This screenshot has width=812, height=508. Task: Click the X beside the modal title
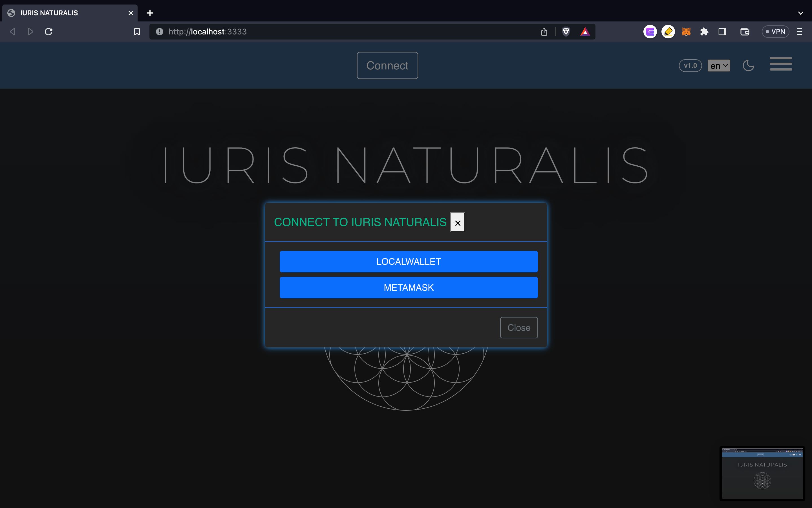pos(458,222)
